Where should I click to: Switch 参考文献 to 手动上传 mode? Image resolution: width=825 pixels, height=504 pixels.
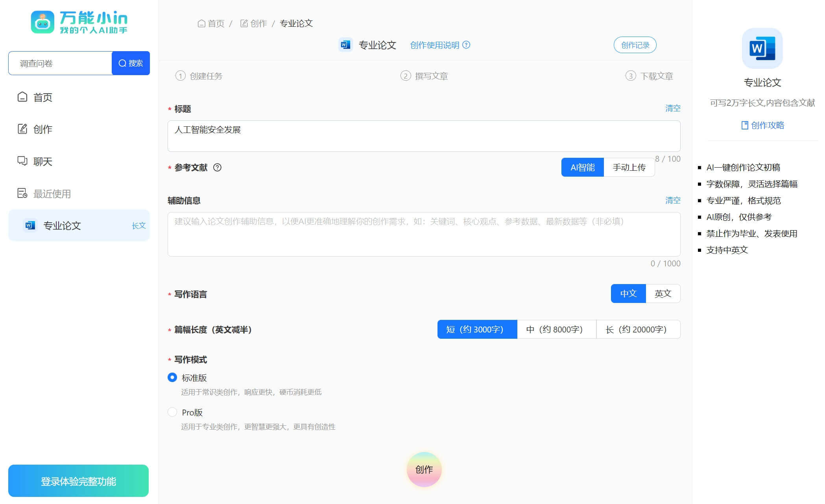click(629, 167)
